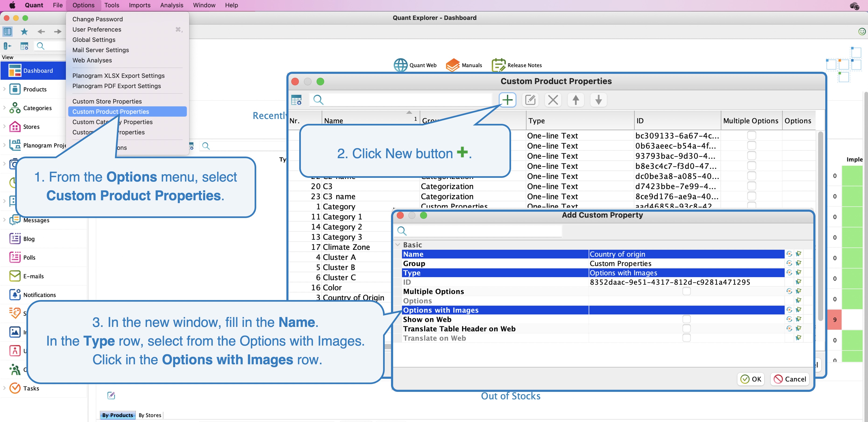Open the Group value Custom Properties dropdown
868x422 pixels.
[686, 263]
